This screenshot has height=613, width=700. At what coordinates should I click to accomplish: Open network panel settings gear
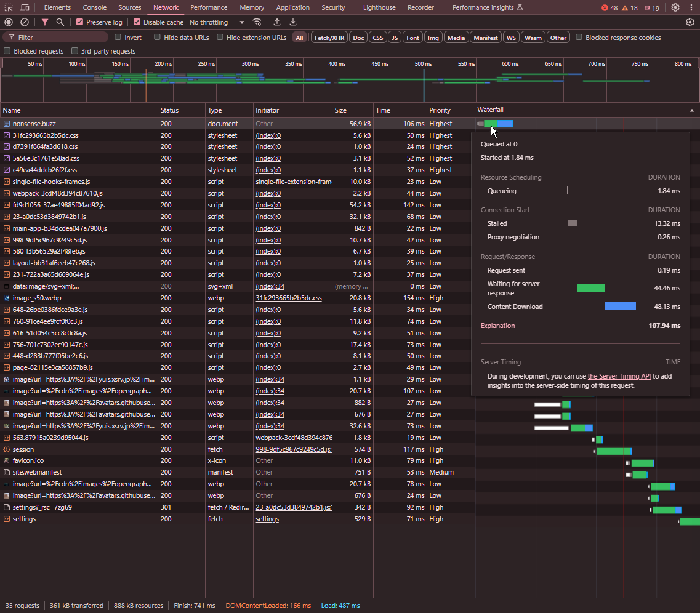(x=690, y=22)
